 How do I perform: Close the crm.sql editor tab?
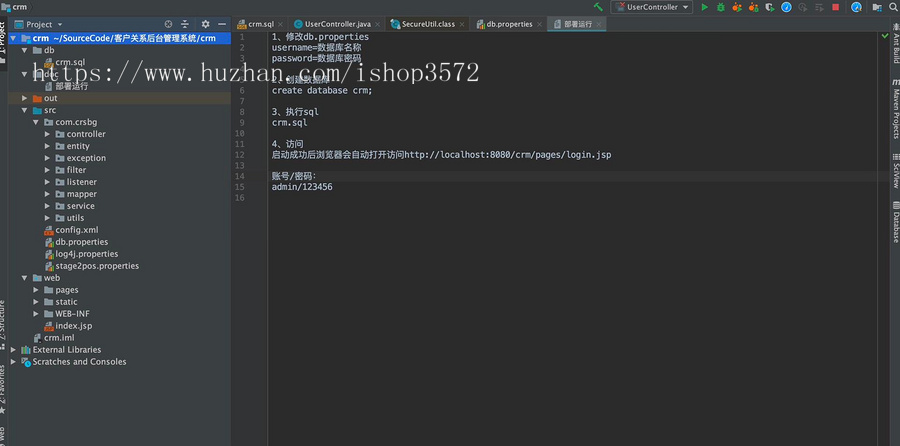click(x=280, y=25)
